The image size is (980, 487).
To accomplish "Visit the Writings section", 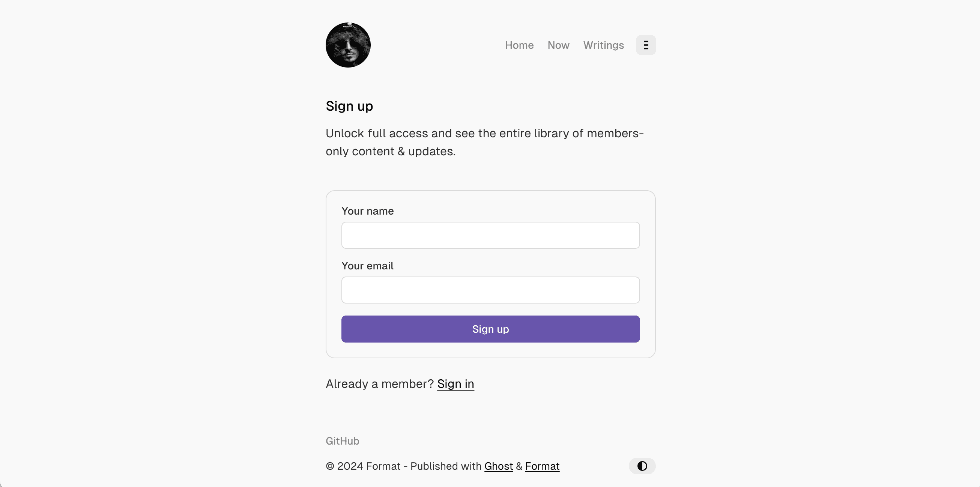I will tap(603, 45).
